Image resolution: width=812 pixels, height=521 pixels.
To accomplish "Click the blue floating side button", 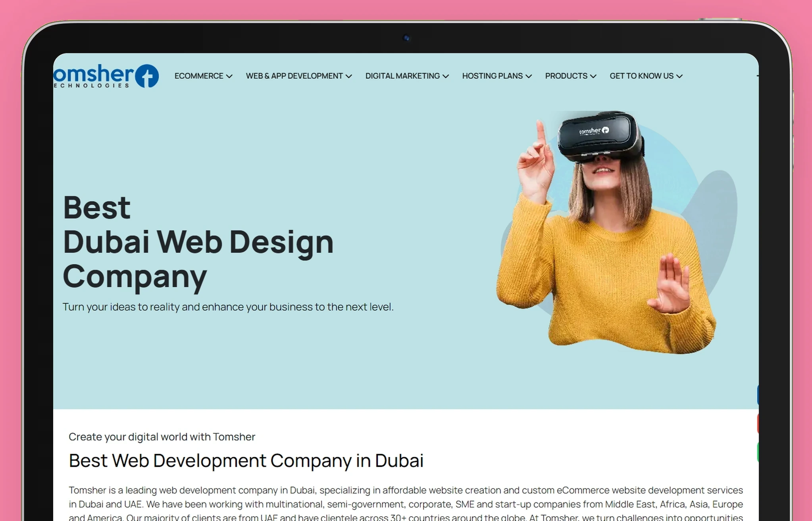I will [758, 395].
